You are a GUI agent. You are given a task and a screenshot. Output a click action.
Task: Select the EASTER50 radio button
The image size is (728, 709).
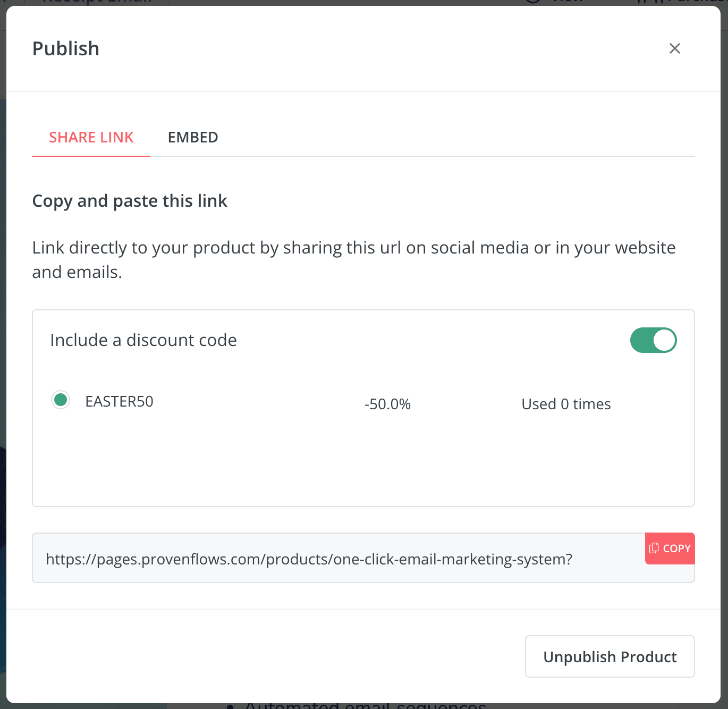click(x=61, y=400)
